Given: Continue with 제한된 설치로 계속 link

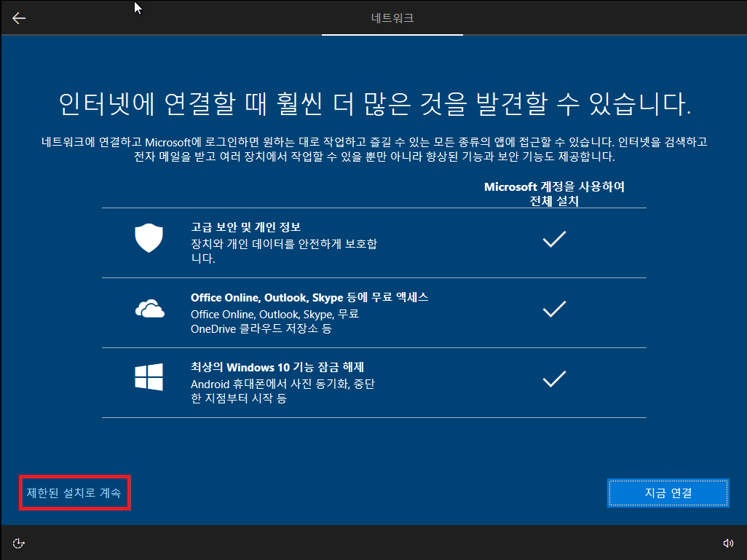Looking at the screenshot, I should pyautogui.click(x=74, y=493).
